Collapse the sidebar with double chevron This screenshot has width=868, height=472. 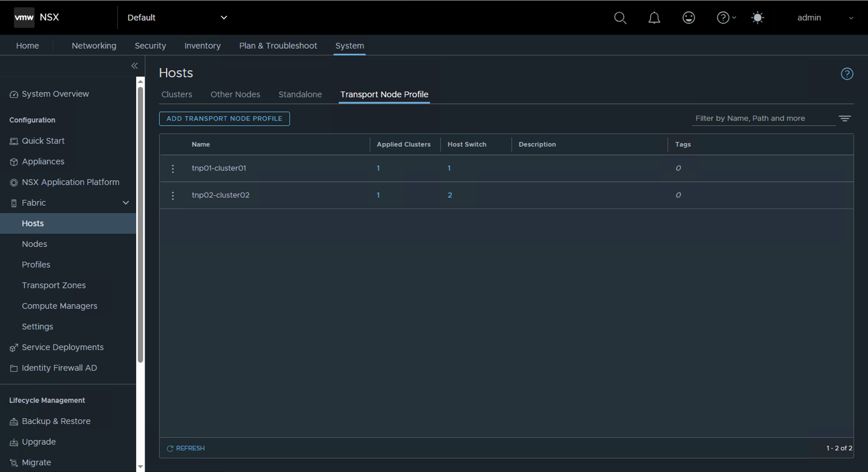click(x=134, y=66)
